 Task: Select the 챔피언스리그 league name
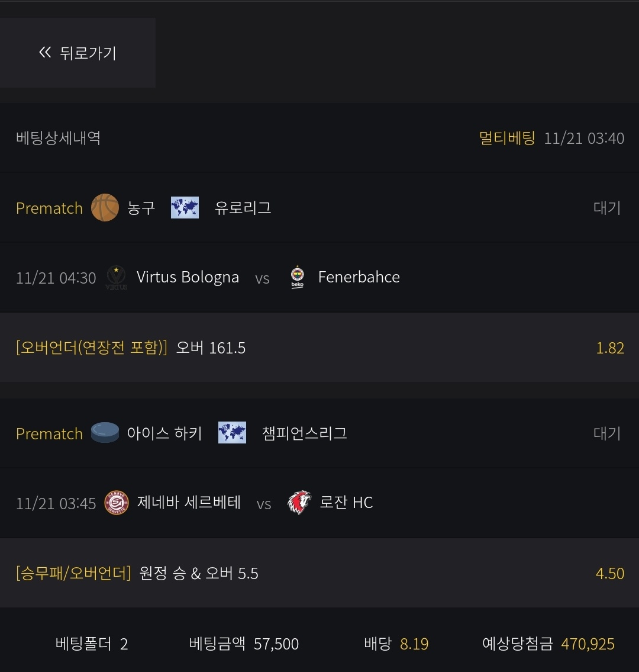[304, 433]
